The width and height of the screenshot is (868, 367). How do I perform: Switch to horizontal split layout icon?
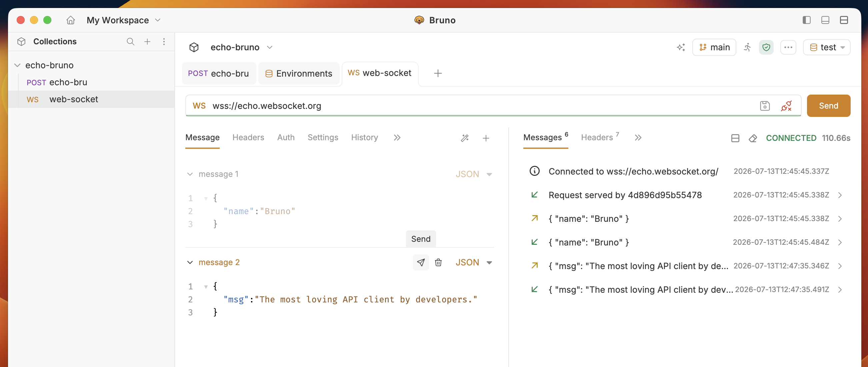[x=844, y=20]
